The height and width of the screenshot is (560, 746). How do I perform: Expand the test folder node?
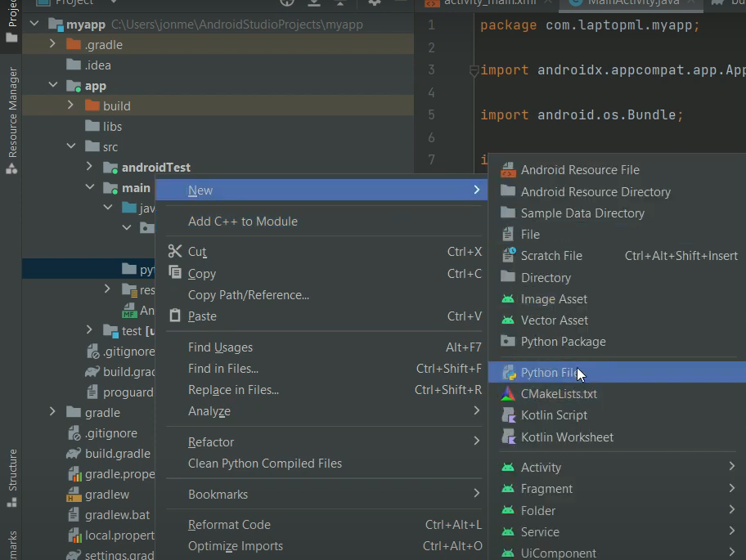pyautogui.click(x=89, y=330)
